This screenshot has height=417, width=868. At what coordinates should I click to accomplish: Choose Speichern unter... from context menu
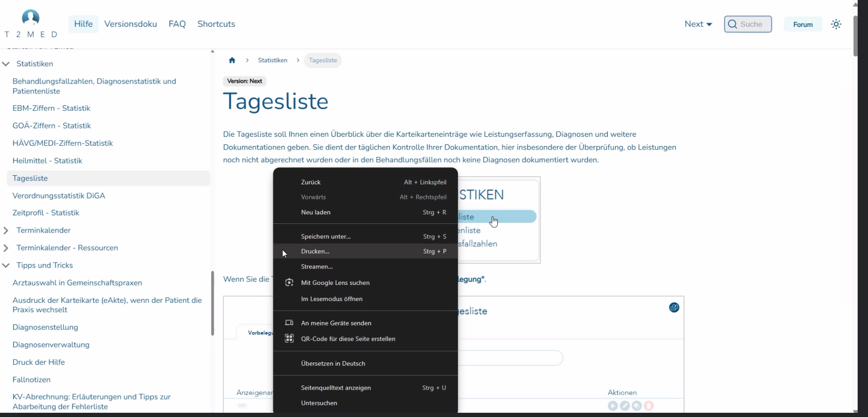point(326,236)
